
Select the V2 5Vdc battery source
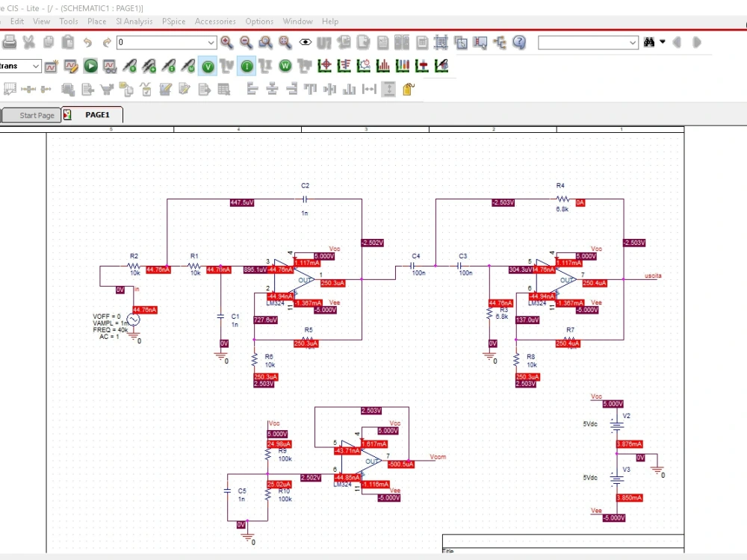[617, 424]
